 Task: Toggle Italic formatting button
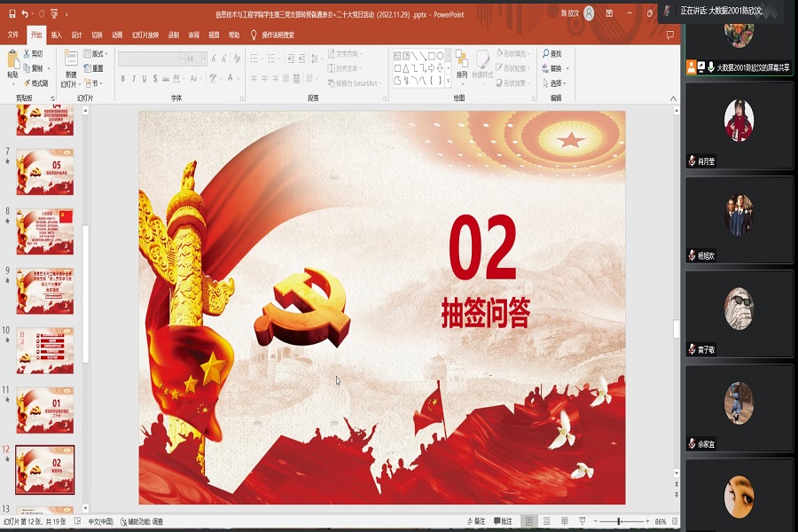tap(135, 79)
